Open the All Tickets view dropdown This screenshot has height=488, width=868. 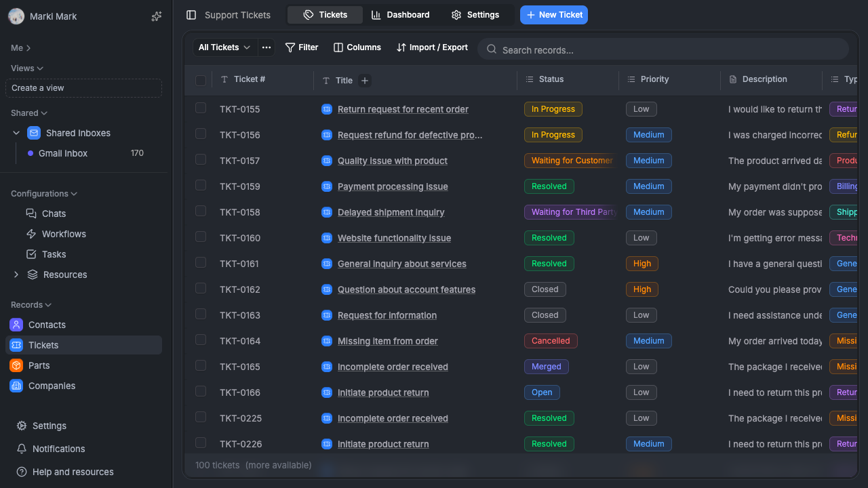point(224,47)
